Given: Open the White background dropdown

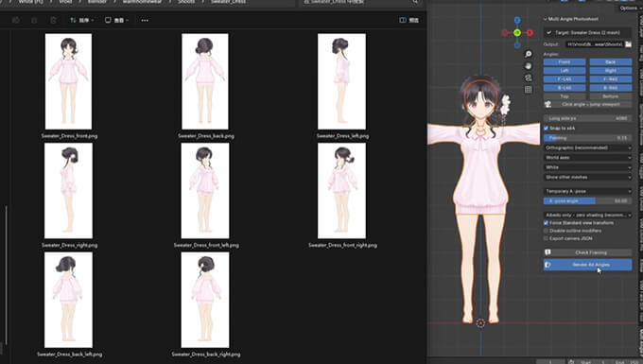Looking at the screenshot, I should tap(587, 167).
